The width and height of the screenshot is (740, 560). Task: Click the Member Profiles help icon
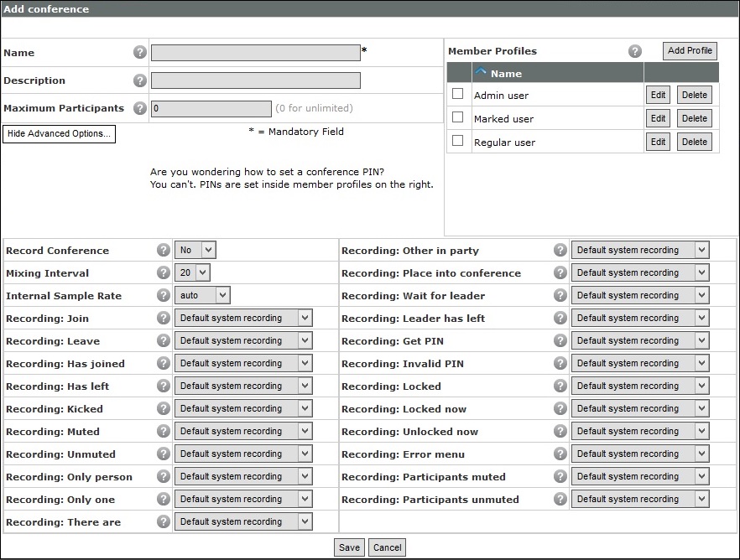[635, 51]
